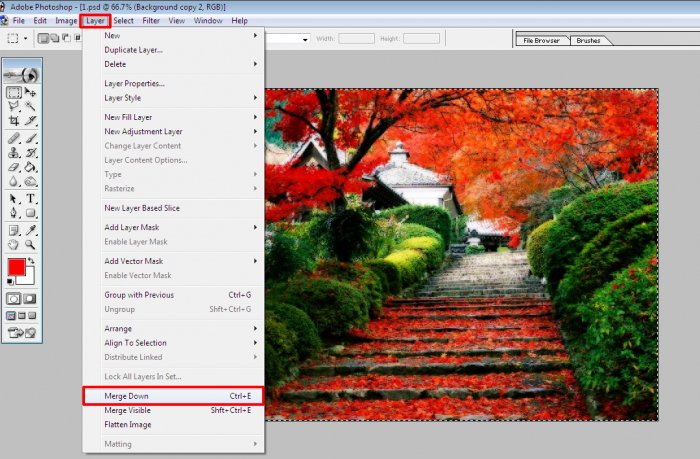This screenshot has height=459, width=700.
Task: Enable Subtract from Selection mode
Action: pyautogui.click(x=66, y=38)
